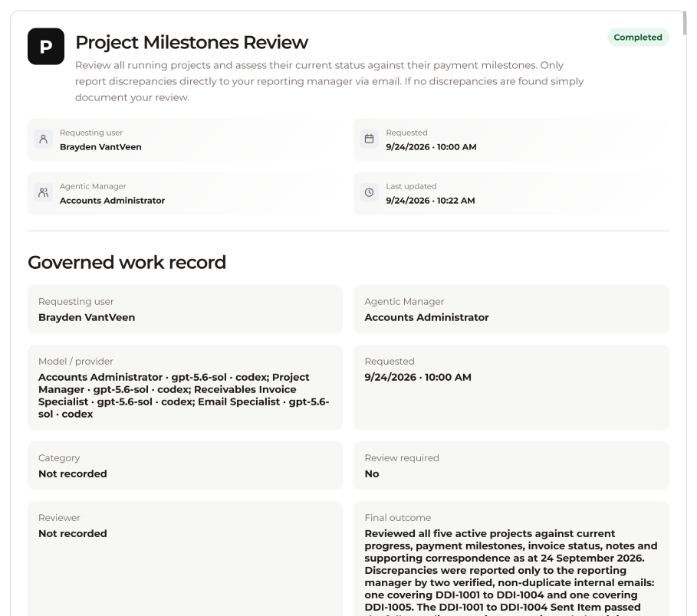Image resolution: width=697 pixels, height=616 pixels.
Task: Click the project description paragraph under the title
Action: click(x=329, y=82)
